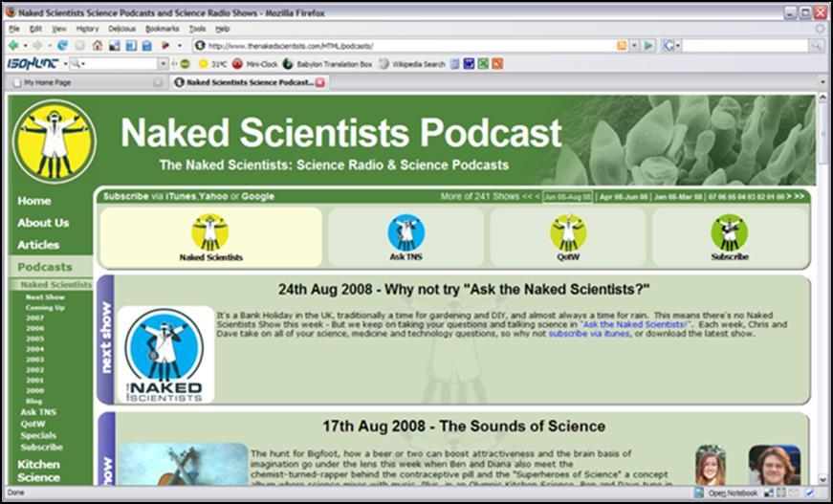This screenshot has height=504, width=833.
Task: Click Podcasts in the sidebar
Action: pos(45,267)
